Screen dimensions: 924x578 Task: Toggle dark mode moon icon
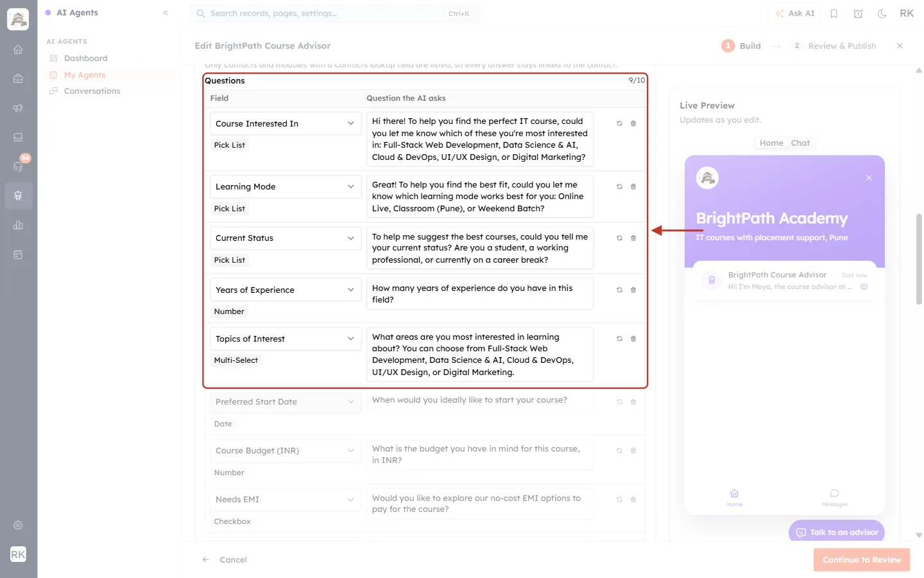coord(882,13)
